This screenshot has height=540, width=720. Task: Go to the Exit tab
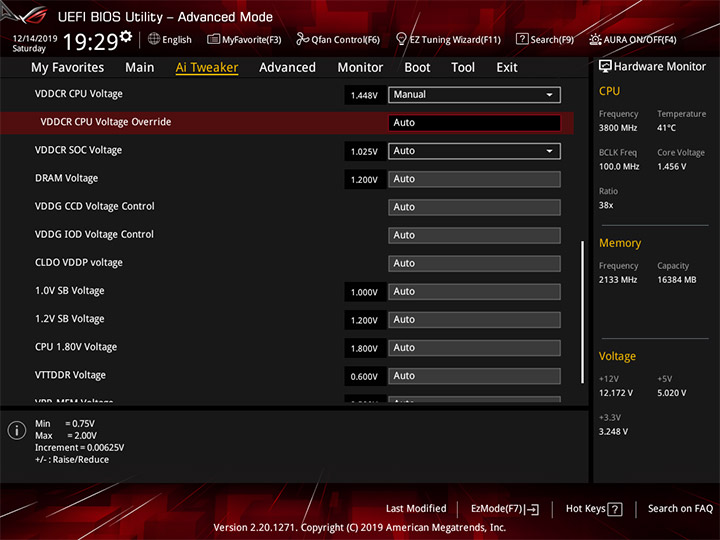coord(507,68)
